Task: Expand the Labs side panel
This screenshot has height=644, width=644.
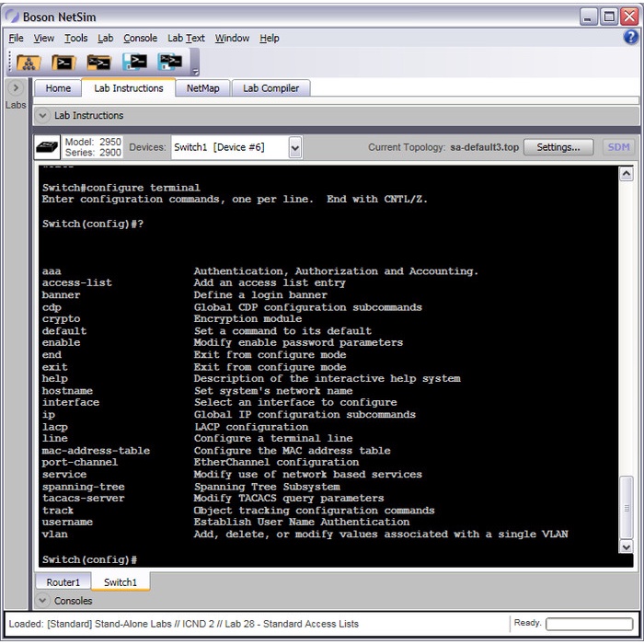Action: coord(16,88)
